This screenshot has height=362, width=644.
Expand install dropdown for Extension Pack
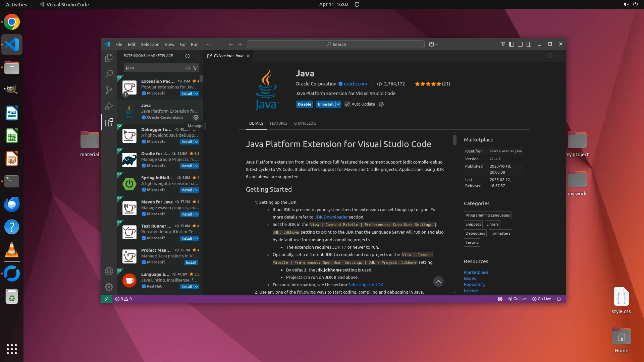point(197,94)
